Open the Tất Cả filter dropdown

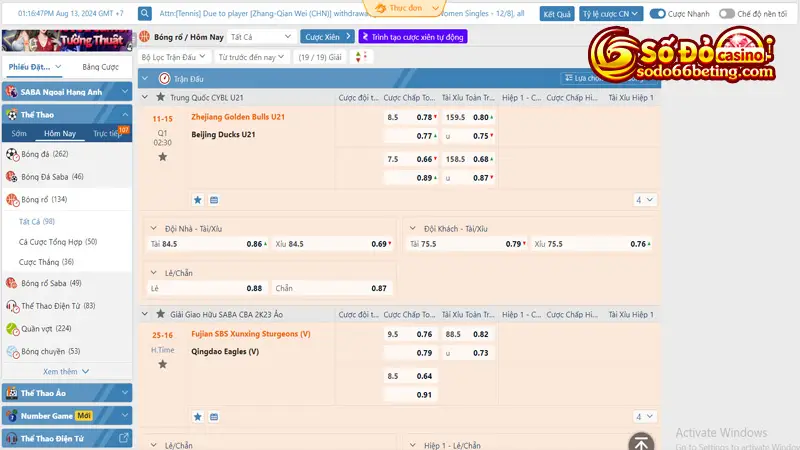coord(253,36)
